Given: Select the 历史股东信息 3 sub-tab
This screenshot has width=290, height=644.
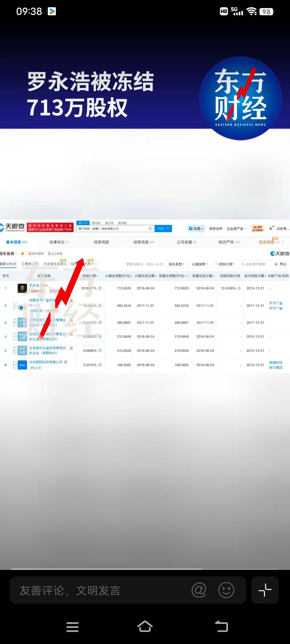Looking at the screenshot, I should (55, 264).
